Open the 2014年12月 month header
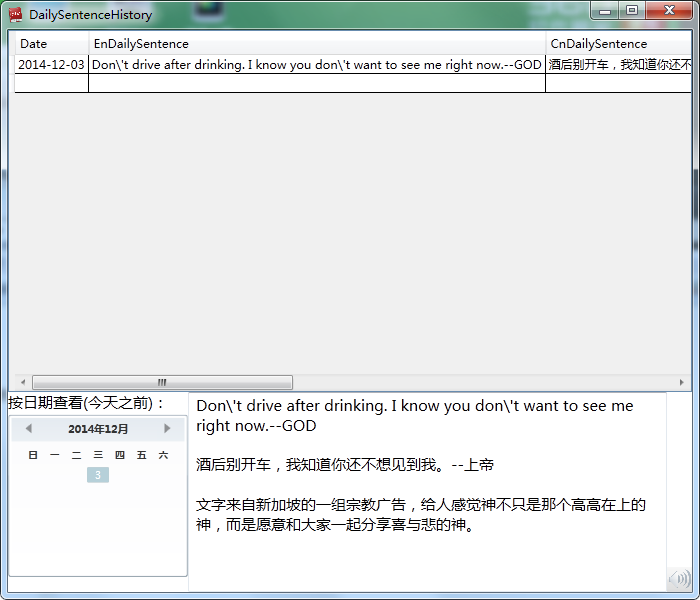The width and height of the screenshot is (700, 600). 98,429
